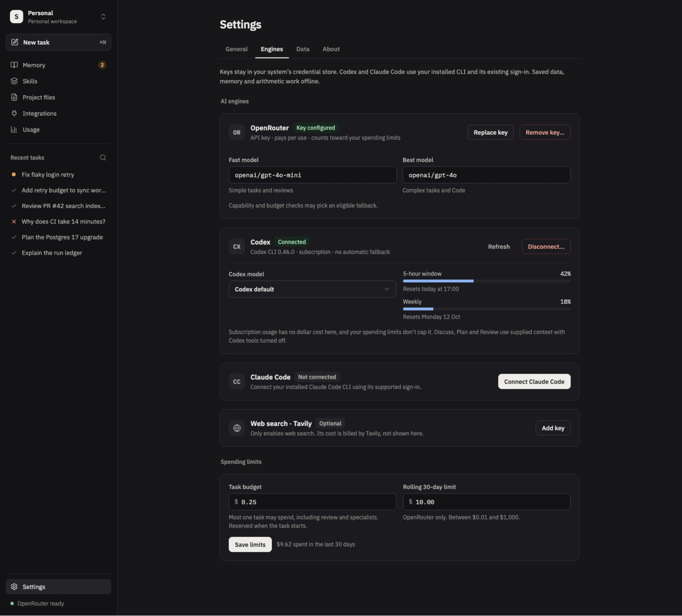Viewport: 682px width, 616px height.
Task: Click the Tavily web search globe icon
Action: (x=237, y=428)
